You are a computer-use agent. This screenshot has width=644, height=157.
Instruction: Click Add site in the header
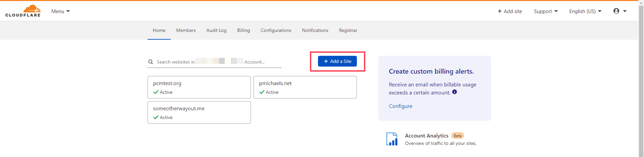point(510,11)
